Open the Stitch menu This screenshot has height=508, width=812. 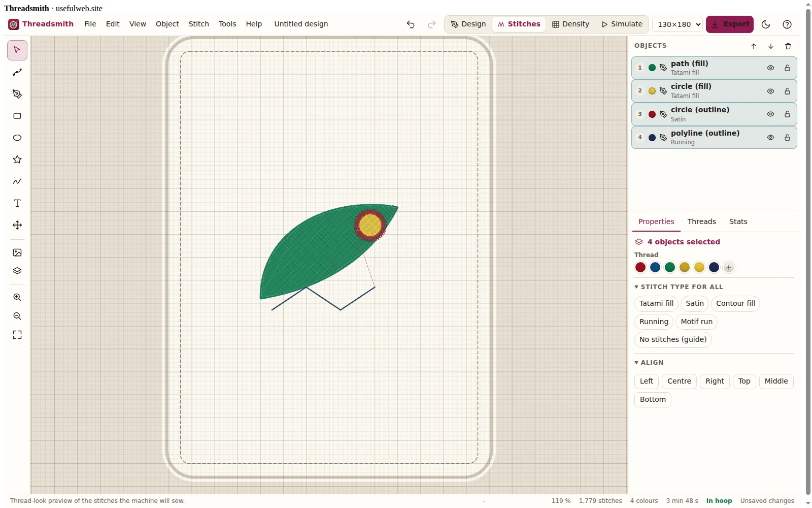[x=199, y=24]
